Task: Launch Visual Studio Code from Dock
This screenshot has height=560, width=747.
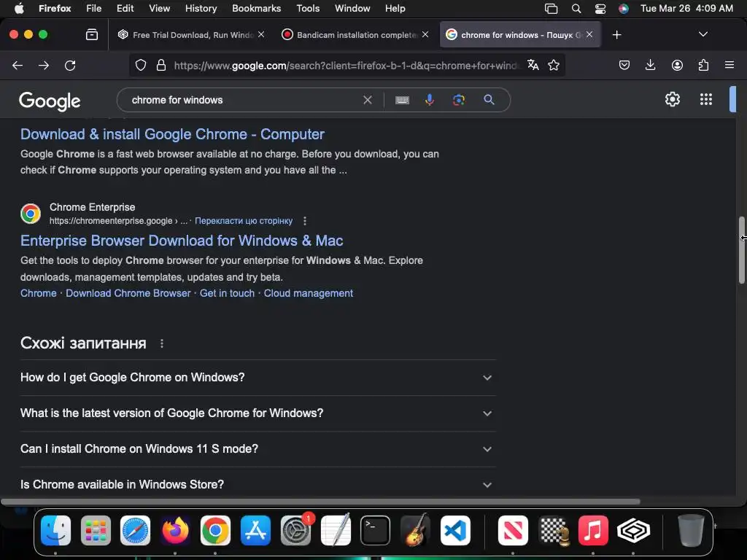Action: pyautogui.click(x=455, y=531)
